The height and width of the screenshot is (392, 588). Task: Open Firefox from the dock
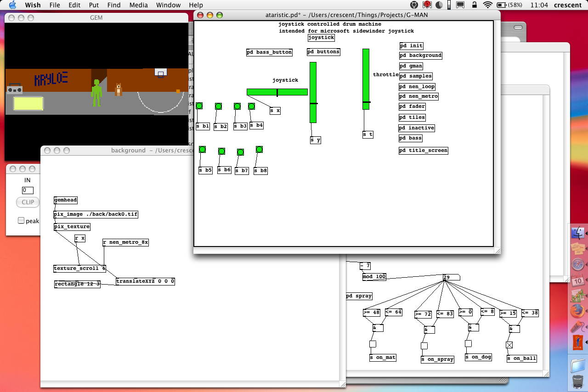click(x=578, y=311)
